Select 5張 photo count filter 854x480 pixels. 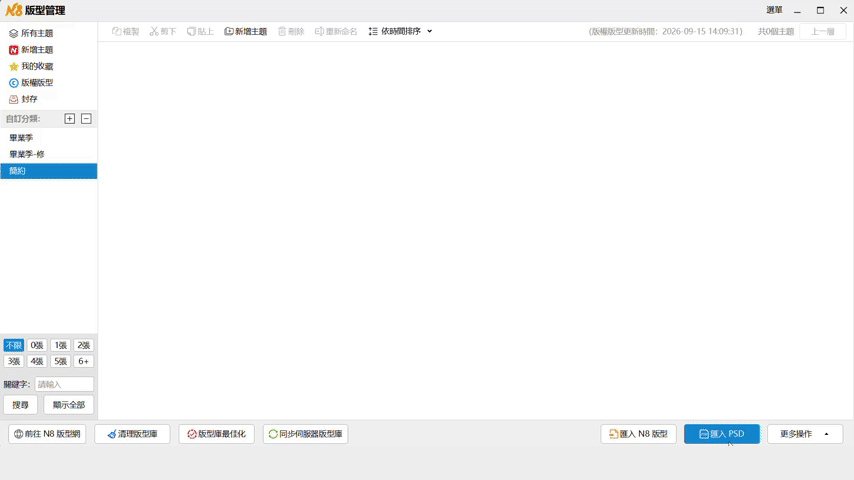[60, 361]
